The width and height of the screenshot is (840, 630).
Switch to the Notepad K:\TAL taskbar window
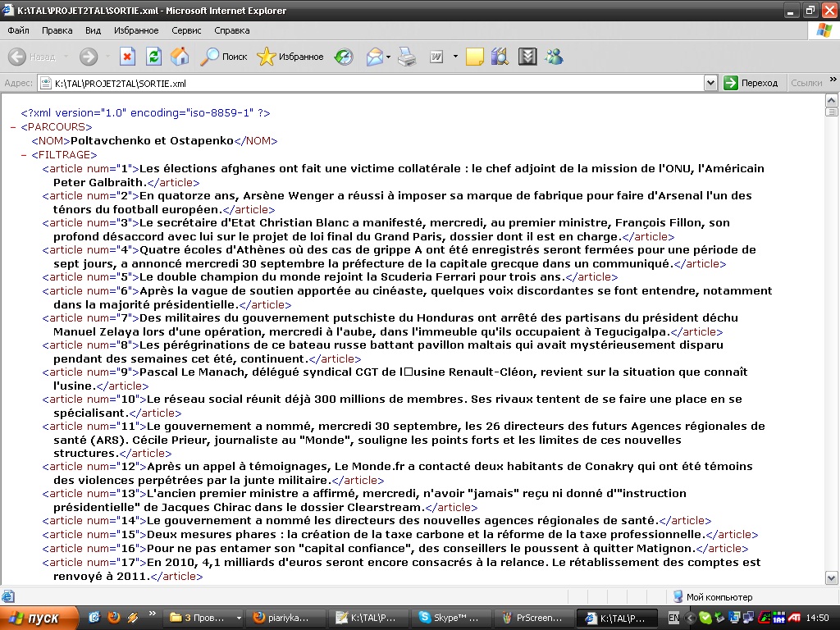(x=369, y=619)
